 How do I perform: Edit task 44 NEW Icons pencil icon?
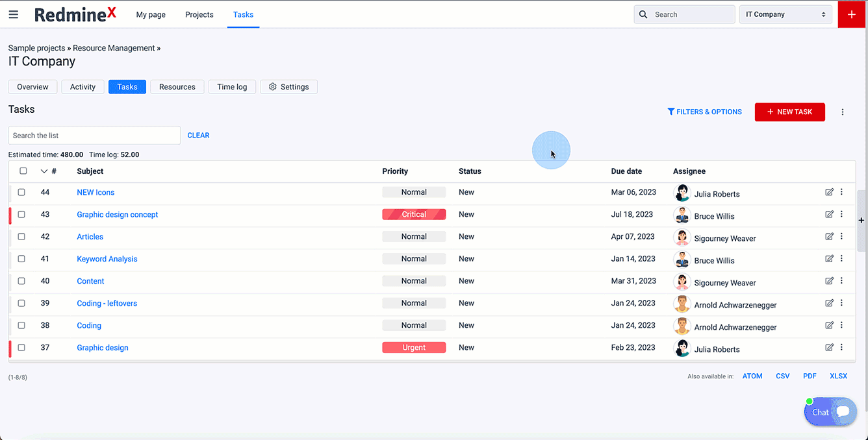[x=829, y=192]
